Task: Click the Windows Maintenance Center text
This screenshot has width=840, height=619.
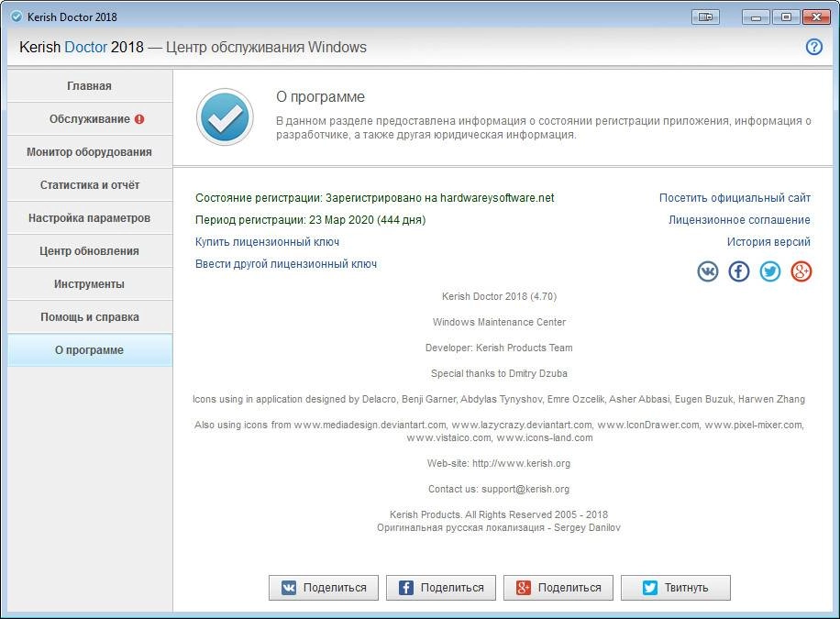Action: [x=499, y=322]
